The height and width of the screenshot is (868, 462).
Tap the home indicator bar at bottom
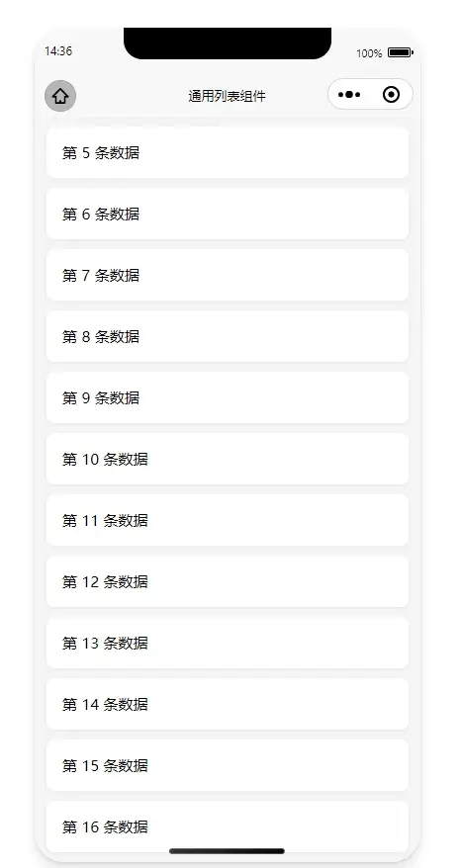pyautogui.click(x=228, y=851)
